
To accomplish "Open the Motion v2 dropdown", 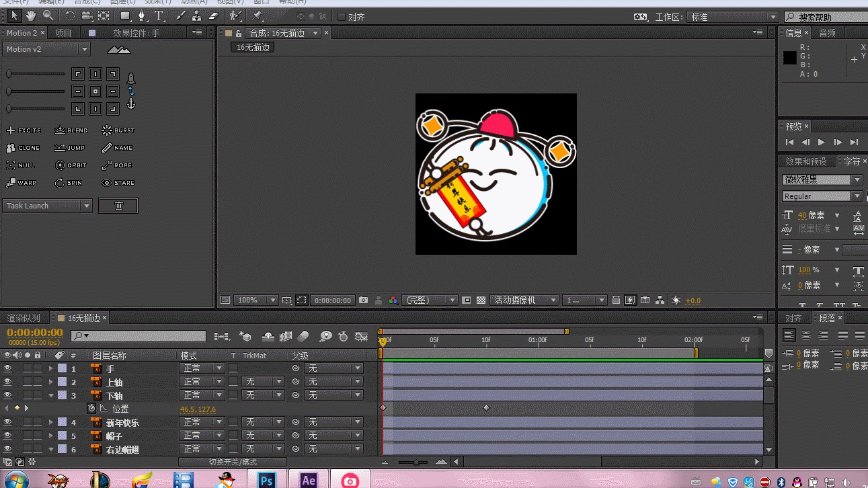I will click(46, 49).
